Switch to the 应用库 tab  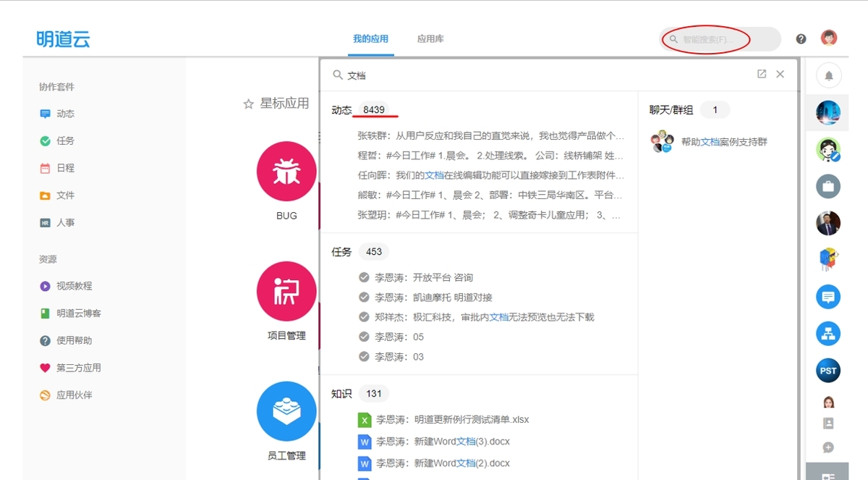point(430,39)
